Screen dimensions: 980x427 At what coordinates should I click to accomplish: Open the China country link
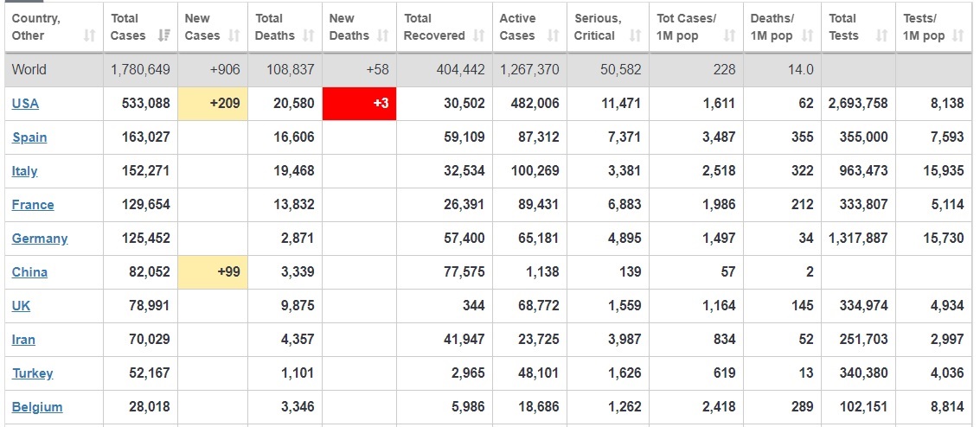[29, 272]
